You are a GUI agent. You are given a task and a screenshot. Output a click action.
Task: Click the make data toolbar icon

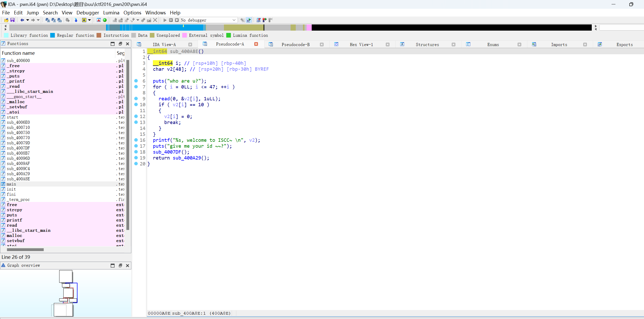121,20
